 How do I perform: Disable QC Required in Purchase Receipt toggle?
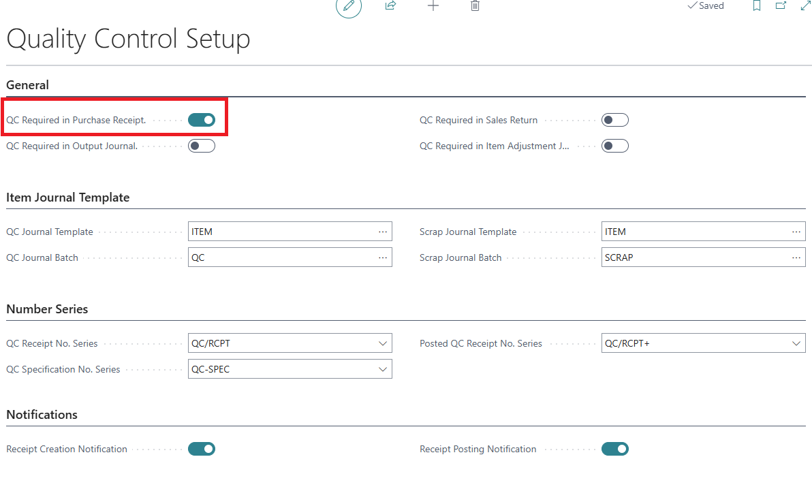click(202, 120)
